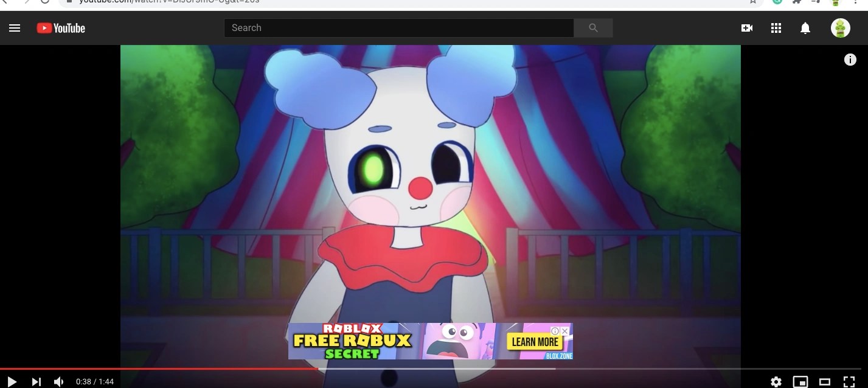Open the YouTube apps grid
This screenshot has height=388, width=868.
point(776,28)
